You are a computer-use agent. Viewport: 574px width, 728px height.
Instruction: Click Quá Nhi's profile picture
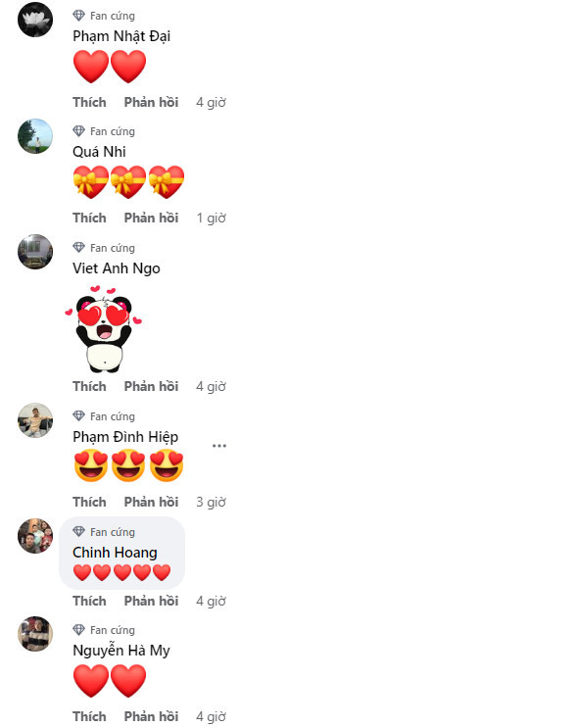coord(35,136)
